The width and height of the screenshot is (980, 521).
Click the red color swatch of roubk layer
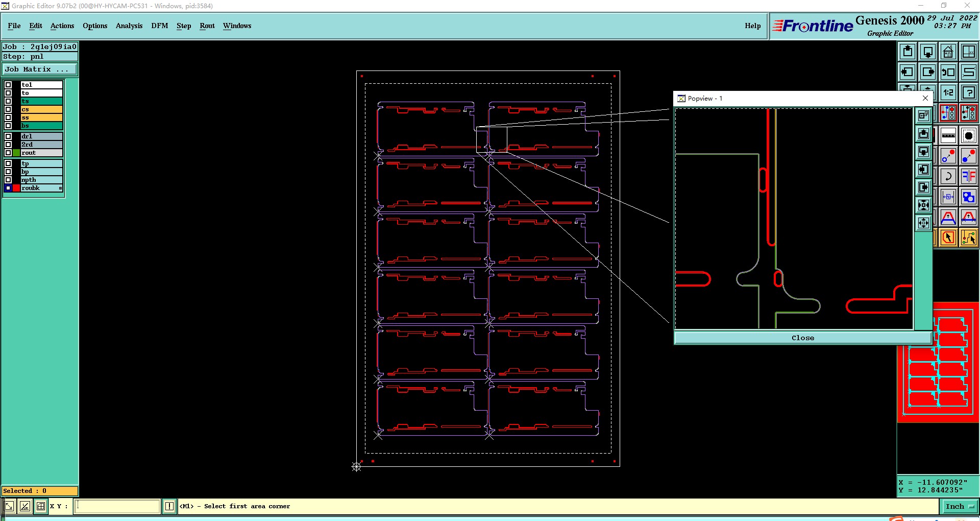[x=16, y=188]
